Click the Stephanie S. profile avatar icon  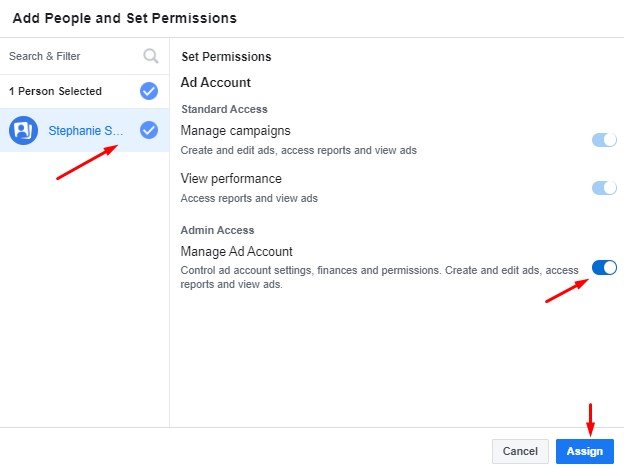[x=23, y=130]
